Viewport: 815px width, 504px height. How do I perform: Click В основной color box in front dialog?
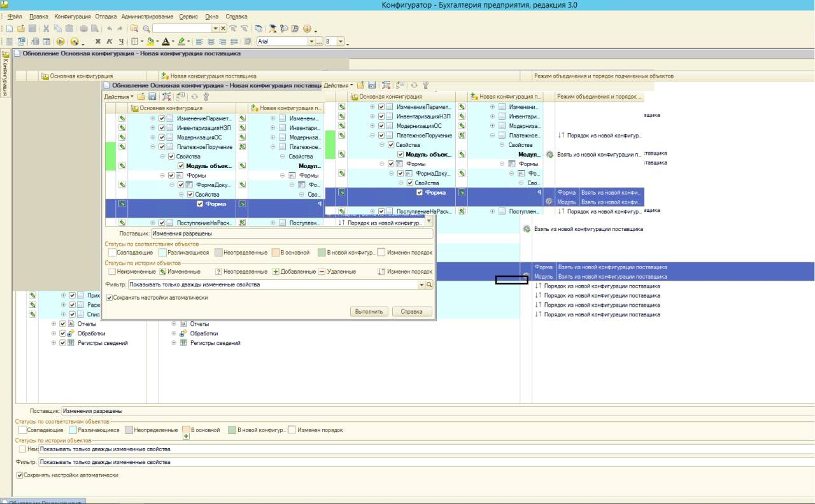pyautogui.click(x=275, y=253)
